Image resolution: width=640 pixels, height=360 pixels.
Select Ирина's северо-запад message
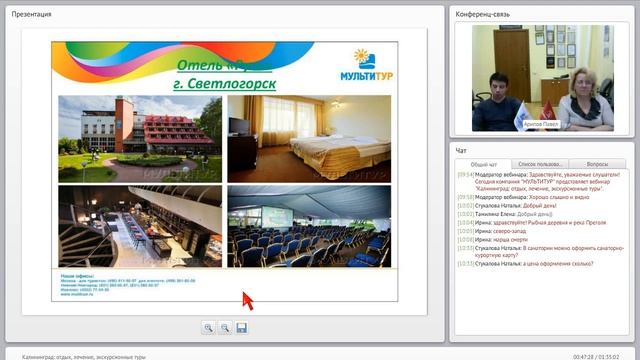click(x=492, y=231)
